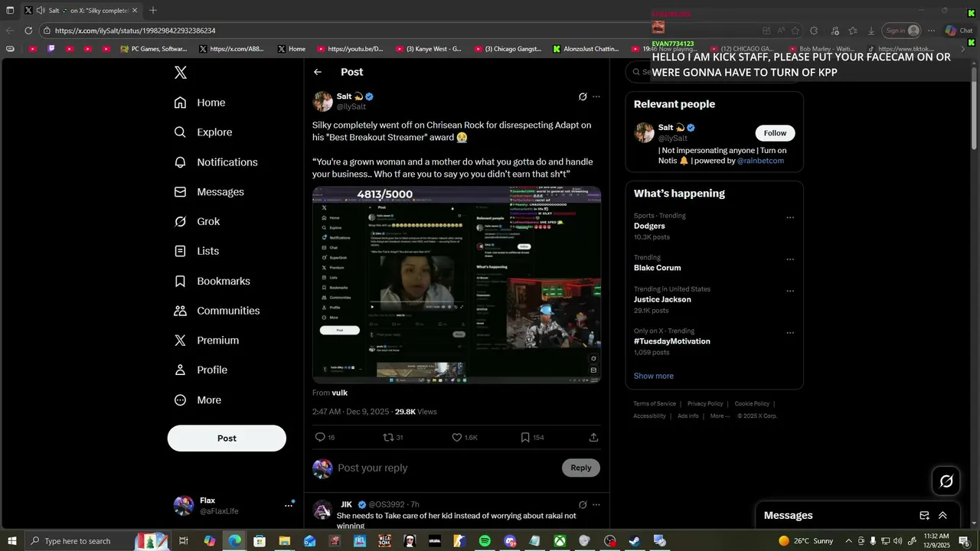Viewport: 980px width, 551px height.
Task: Open PC Games, Software bookmark
Action: pyautogui.click(x=154, y=49)
